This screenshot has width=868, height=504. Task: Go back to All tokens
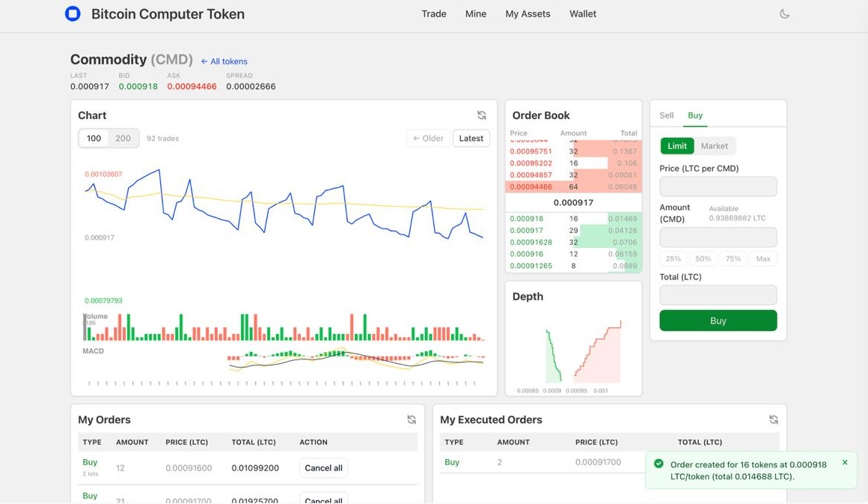224,61
